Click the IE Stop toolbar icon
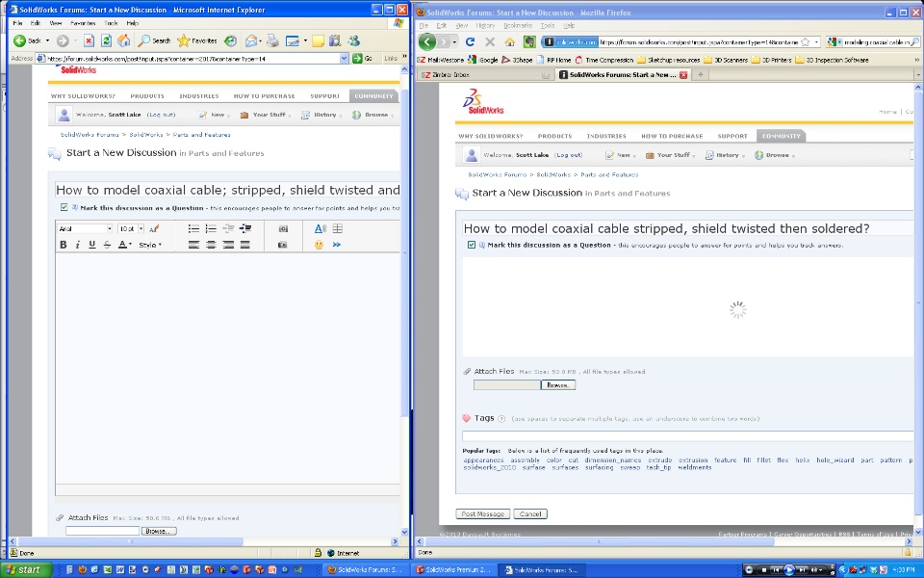The image size is (924, 578). coord(89,40)
